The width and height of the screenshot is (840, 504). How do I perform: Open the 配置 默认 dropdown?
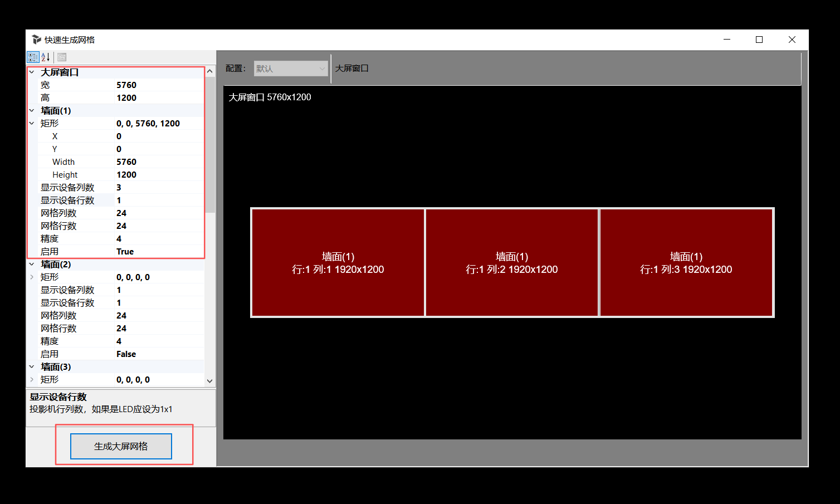[x=291, y=68]
